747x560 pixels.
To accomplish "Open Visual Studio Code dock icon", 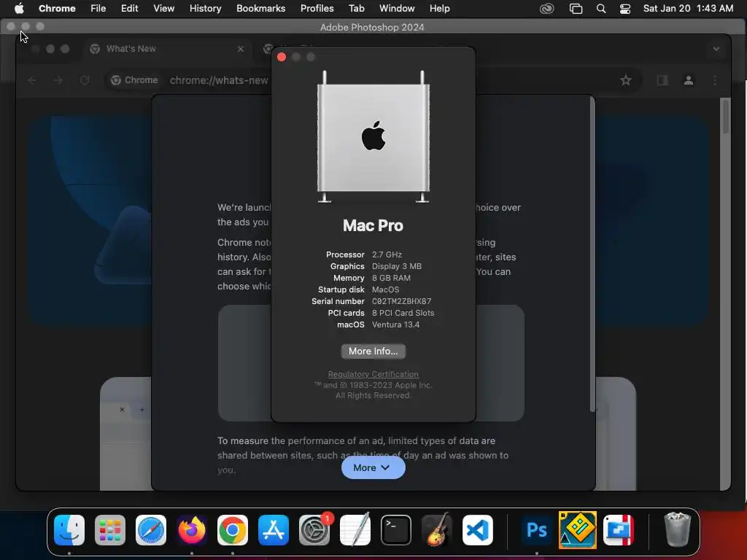I will click(x=477, y=530).
